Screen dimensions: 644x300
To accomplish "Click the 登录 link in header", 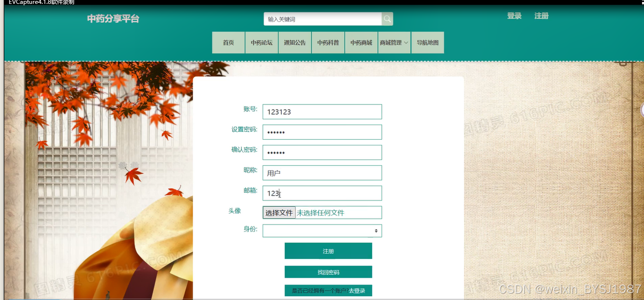I will coord(514,16).
